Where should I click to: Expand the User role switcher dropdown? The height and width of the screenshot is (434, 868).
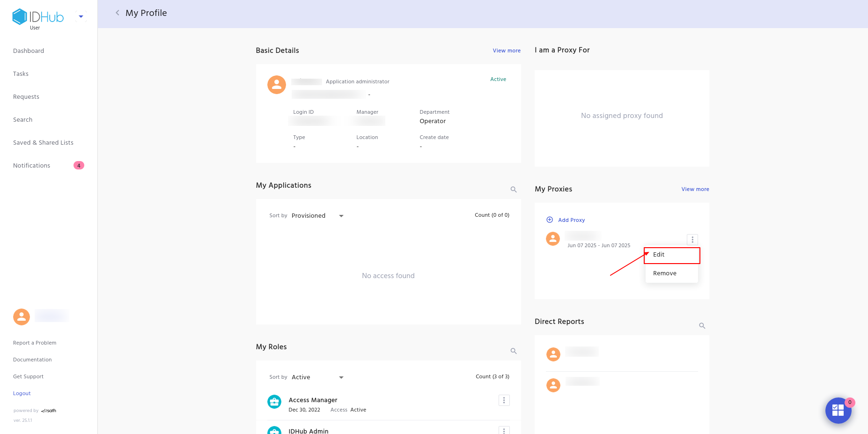81,17
